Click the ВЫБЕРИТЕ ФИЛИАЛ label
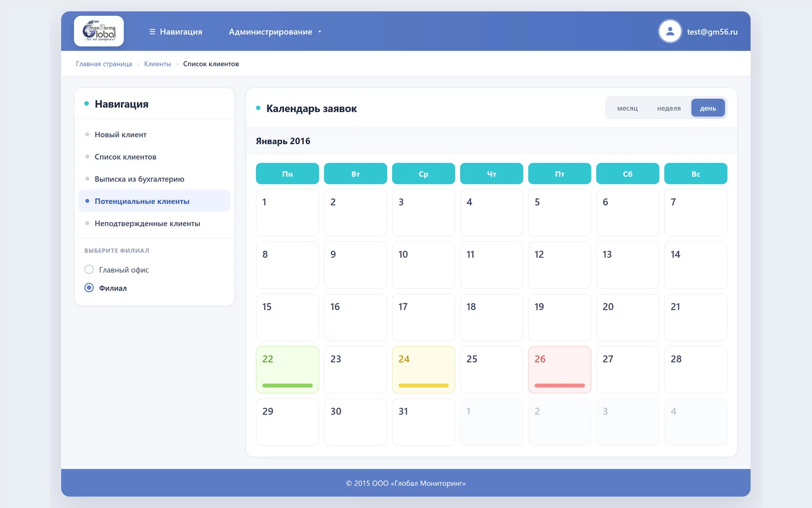The image size is (812, 508). click(117, 251)
